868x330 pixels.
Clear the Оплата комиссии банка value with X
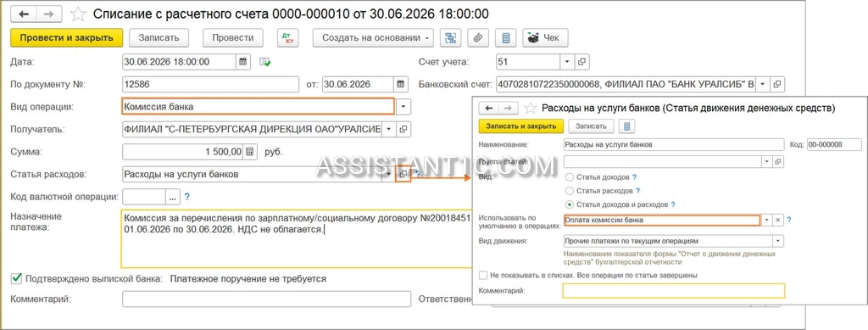(x=778, y=220)
